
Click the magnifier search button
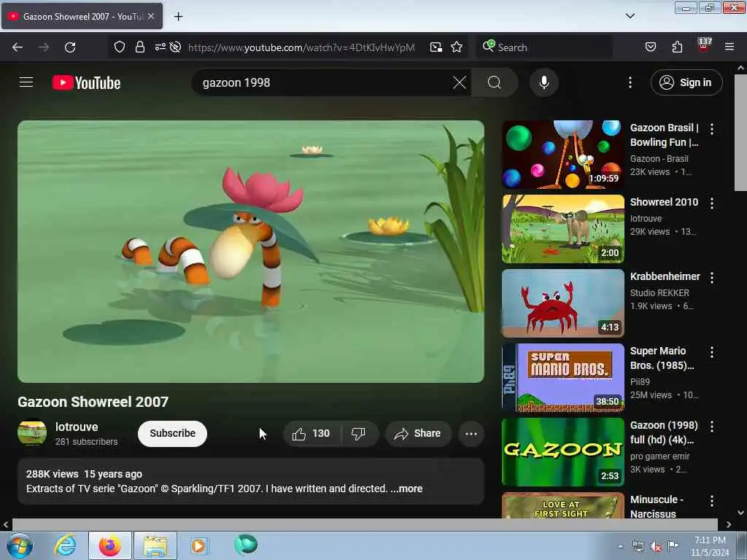click(495, 83)
